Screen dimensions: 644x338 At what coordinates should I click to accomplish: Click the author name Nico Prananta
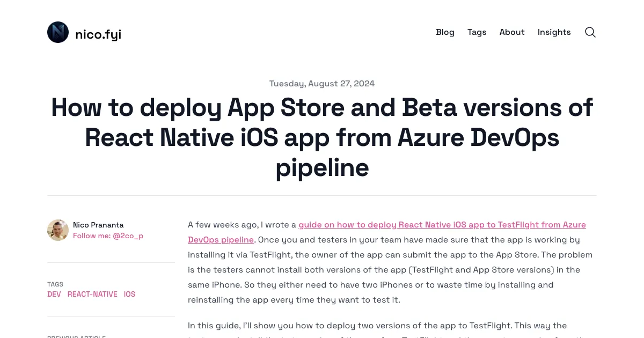pyautogui.click(x=98, y=225)
